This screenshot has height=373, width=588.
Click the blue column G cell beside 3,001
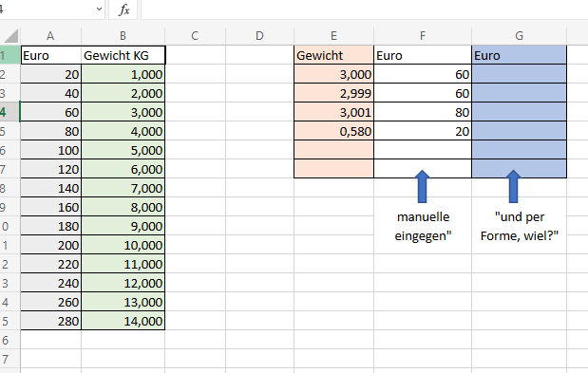519,112
